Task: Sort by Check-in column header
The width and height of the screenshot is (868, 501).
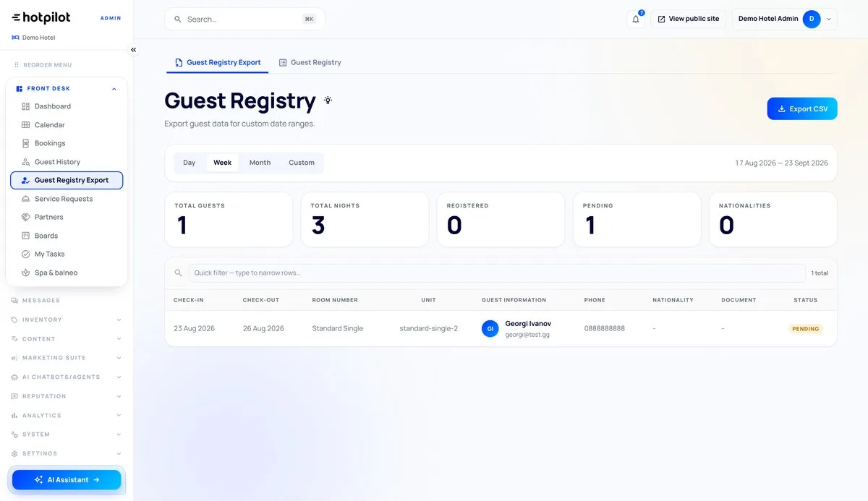Action: (189, 300)
